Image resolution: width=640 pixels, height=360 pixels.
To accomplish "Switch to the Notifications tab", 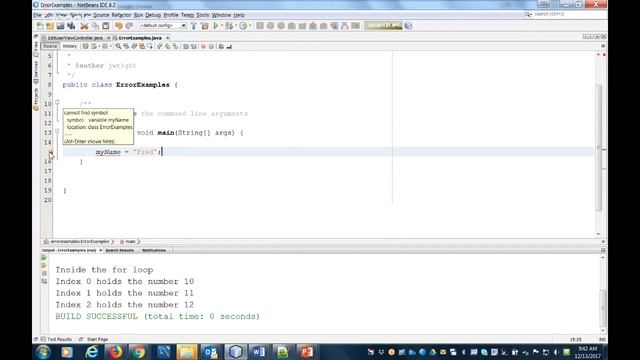I will click(154, 250).
